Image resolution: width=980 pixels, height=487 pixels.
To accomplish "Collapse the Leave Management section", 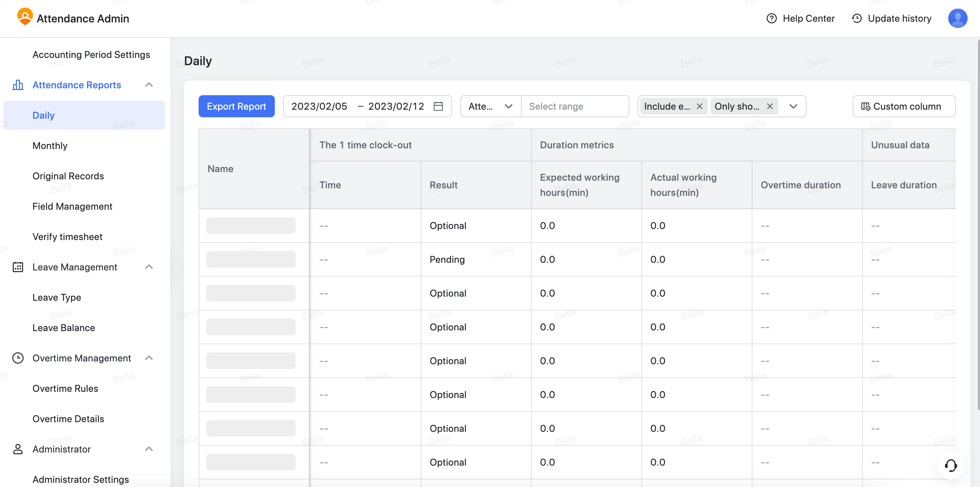I will (x=149, y=267).
